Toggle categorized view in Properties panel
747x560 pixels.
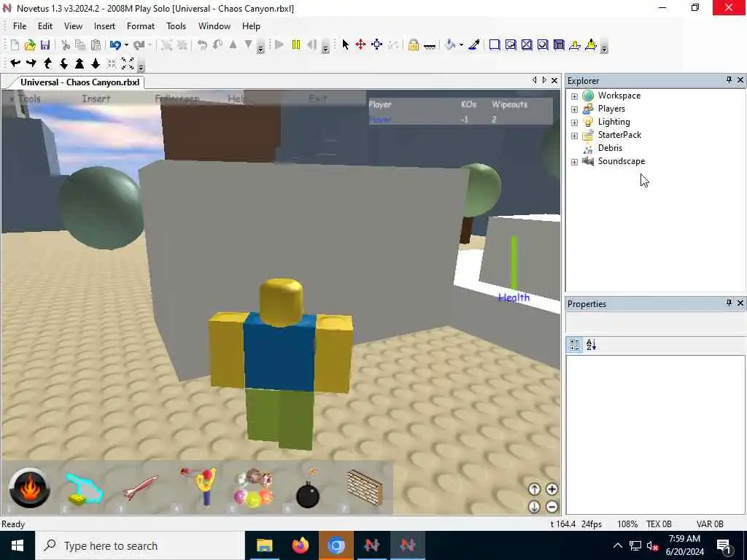(575, 345)
